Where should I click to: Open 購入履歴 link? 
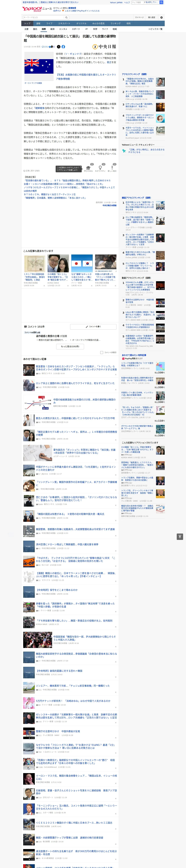click(x=152, y=18)
